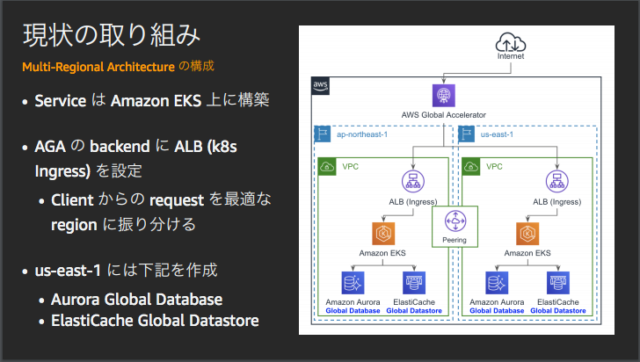Click the AWS logo badge
The height and width of the screenshot is (362, 640).
pyautogui.click(x=320, y=86)
